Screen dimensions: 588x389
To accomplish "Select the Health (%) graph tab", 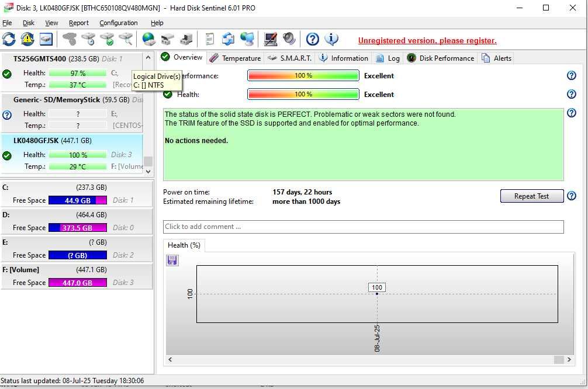I will click(x=184, y=245).
